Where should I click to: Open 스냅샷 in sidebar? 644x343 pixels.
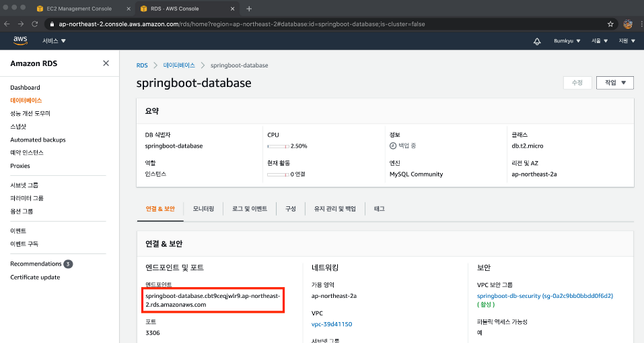[x=18, y=127]
